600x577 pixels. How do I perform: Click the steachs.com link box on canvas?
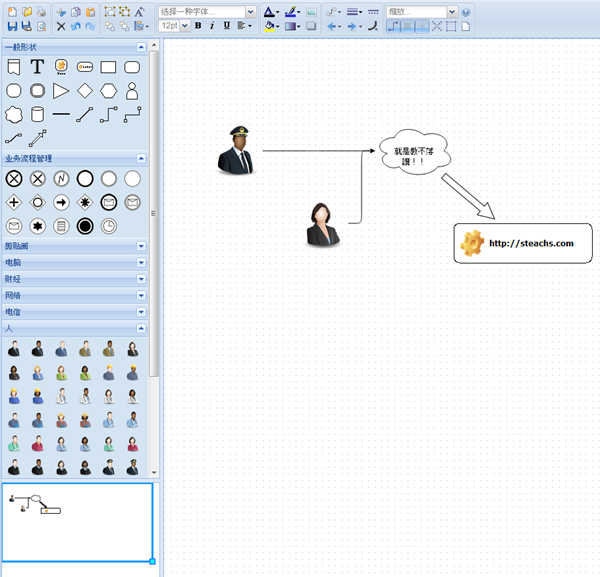click(x=522, y=243)
